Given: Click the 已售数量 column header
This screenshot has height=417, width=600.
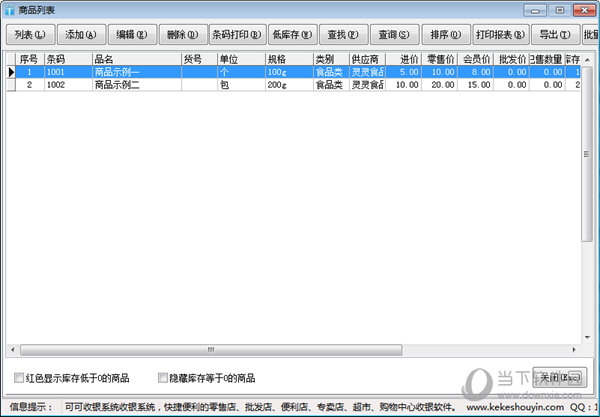Looking at the screenshot, I should [547, 59].
